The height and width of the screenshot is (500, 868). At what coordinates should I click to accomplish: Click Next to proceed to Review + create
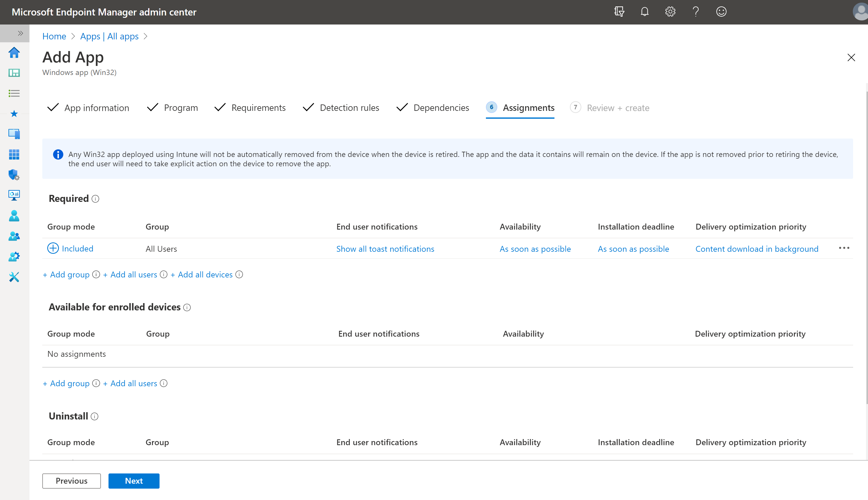[134, 480]
